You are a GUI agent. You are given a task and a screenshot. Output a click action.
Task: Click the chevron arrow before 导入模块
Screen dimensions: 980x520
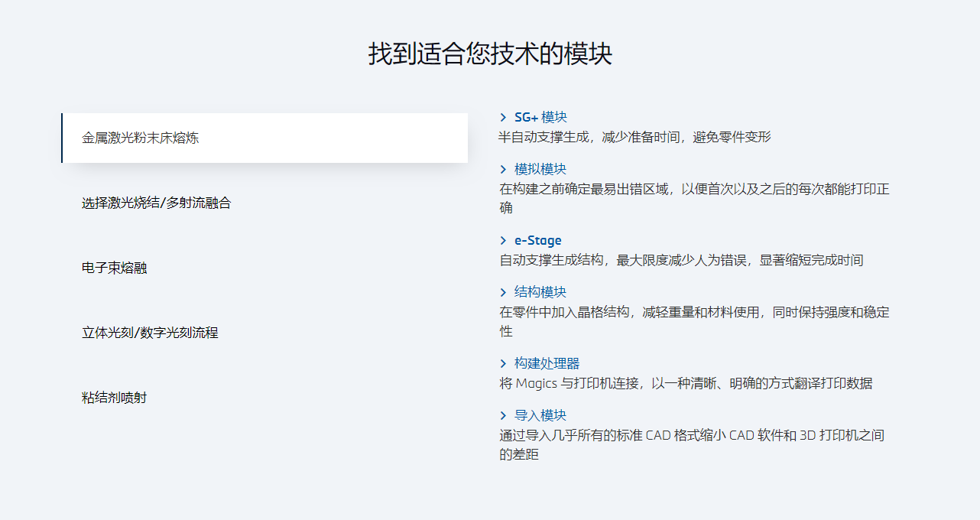point(503,415)
